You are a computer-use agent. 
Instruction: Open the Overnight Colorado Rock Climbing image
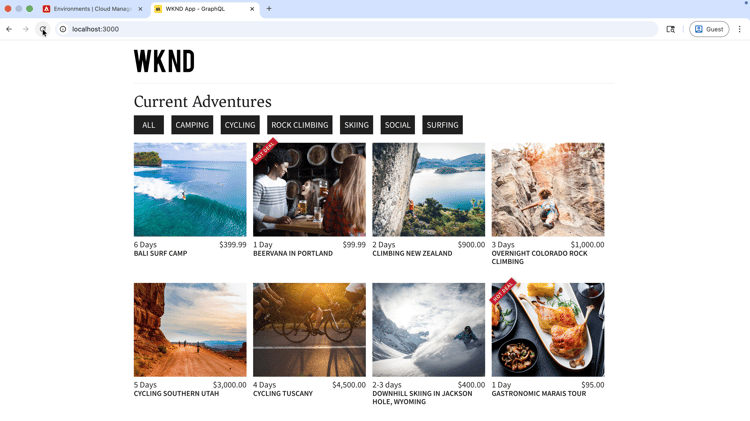click(548, 189)
